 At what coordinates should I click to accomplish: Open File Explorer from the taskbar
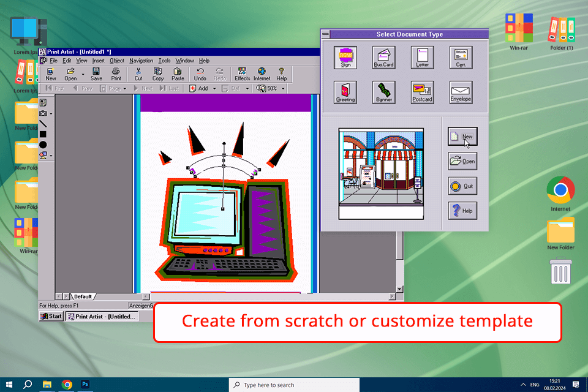pos(47,385)
